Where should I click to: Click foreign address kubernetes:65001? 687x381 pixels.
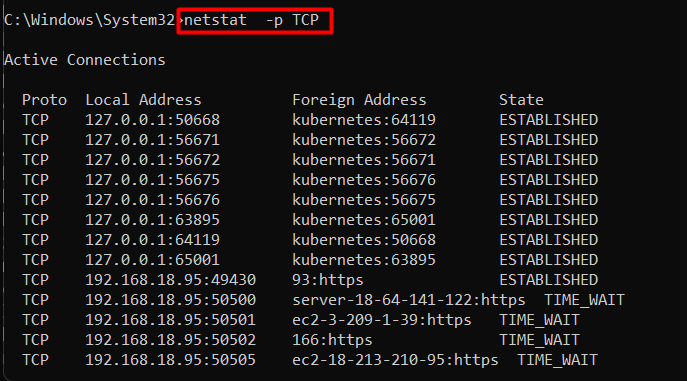(364, 220)
